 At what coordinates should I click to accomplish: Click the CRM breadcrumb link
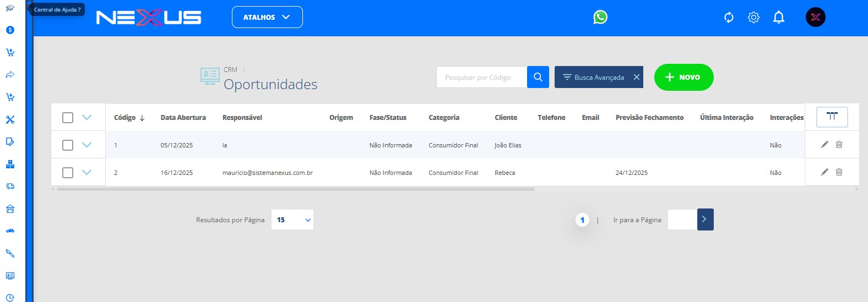coord(230,70)
